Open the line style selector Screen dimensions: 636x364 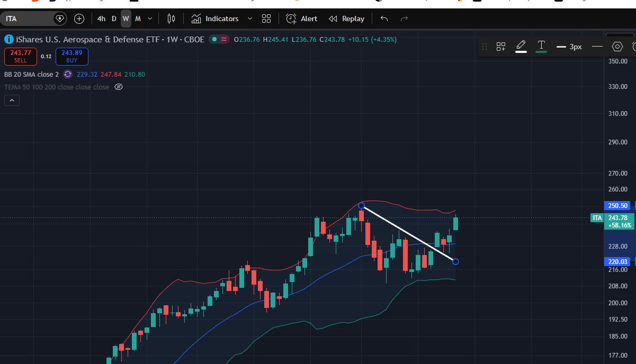[x=597, y=47]
